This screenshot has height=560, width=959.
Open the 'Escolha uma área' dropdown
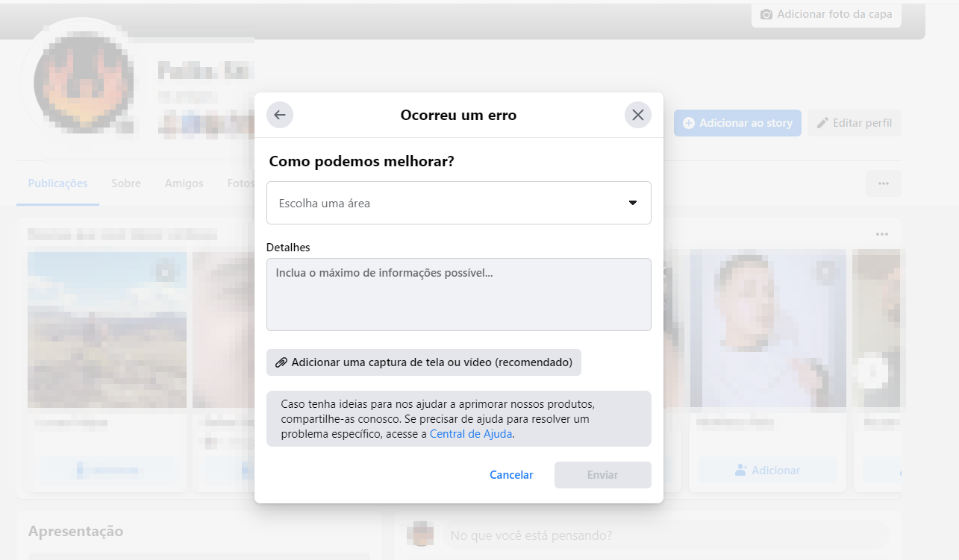(x=458, y=203)
